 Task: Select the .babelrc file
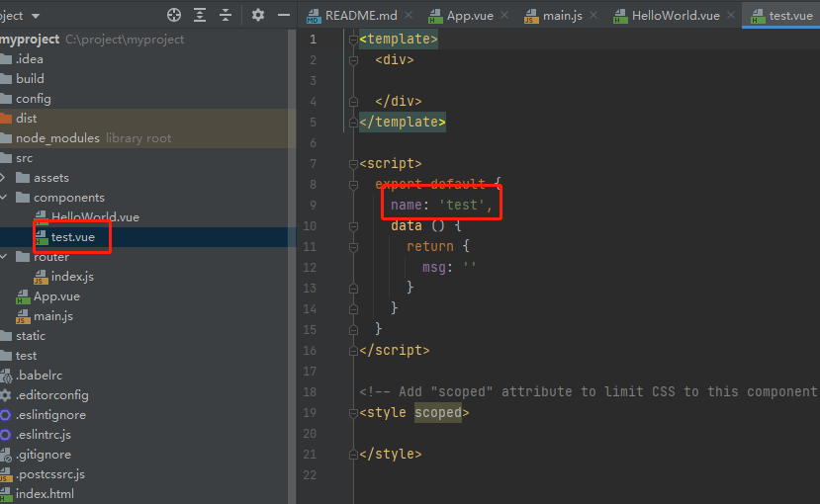tap(39, 376)
